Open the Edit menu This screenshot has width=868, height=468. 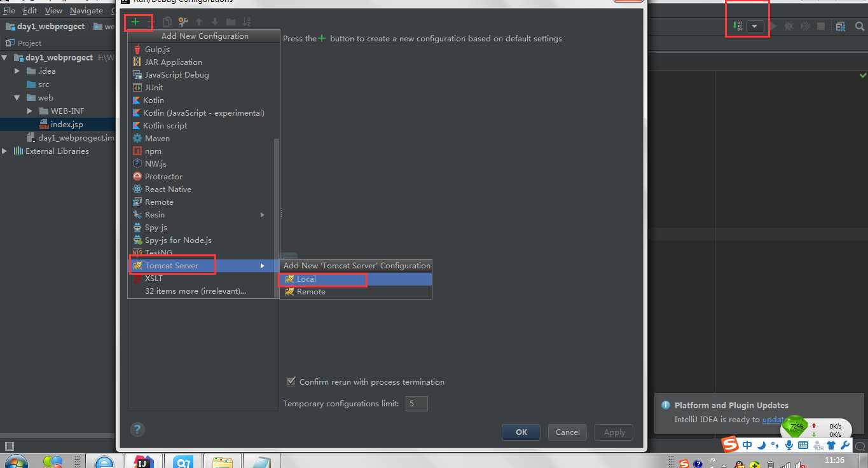coord(30,11)
